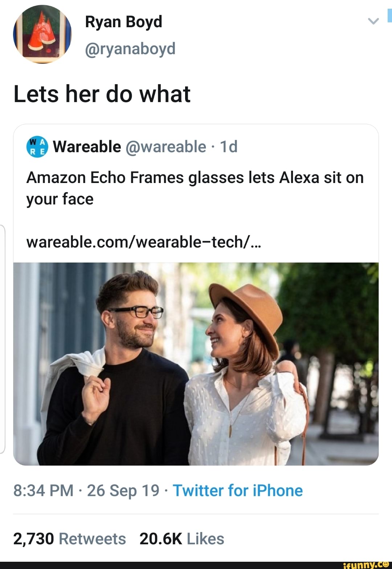
Task: Click the 1d quoted tweet timestamp
Action: (x=229, y=147)
